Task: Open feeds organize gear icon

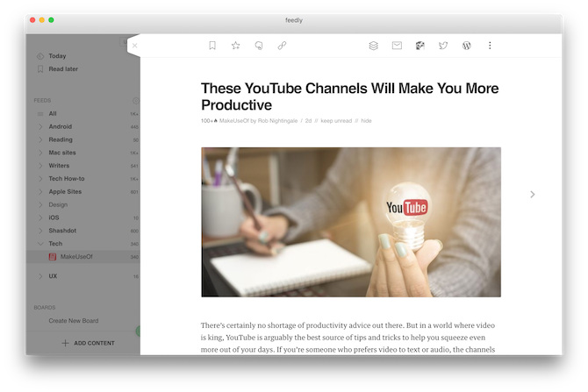Action: pyautogui.click(x=136, y=101)
